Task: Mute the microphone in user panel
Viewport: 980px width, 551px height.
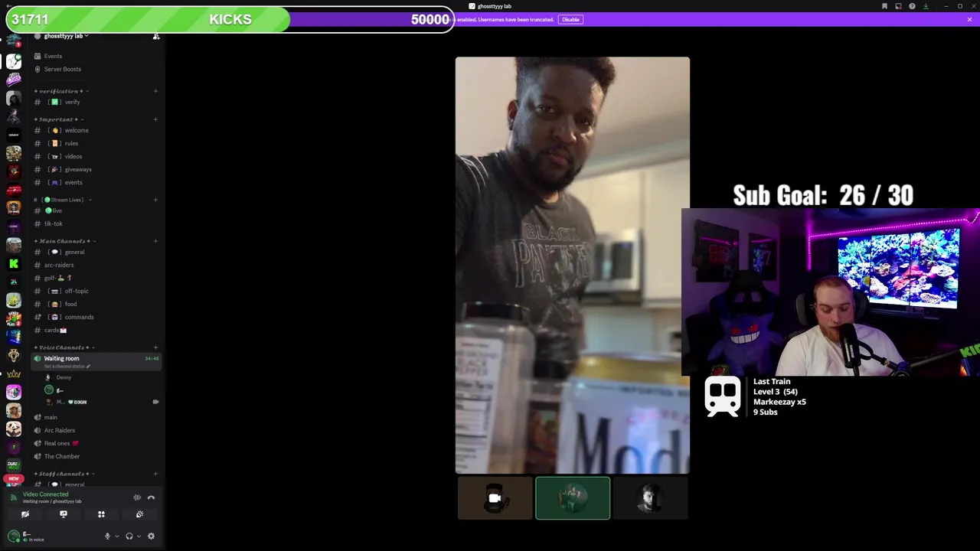Action: [107, 536]
